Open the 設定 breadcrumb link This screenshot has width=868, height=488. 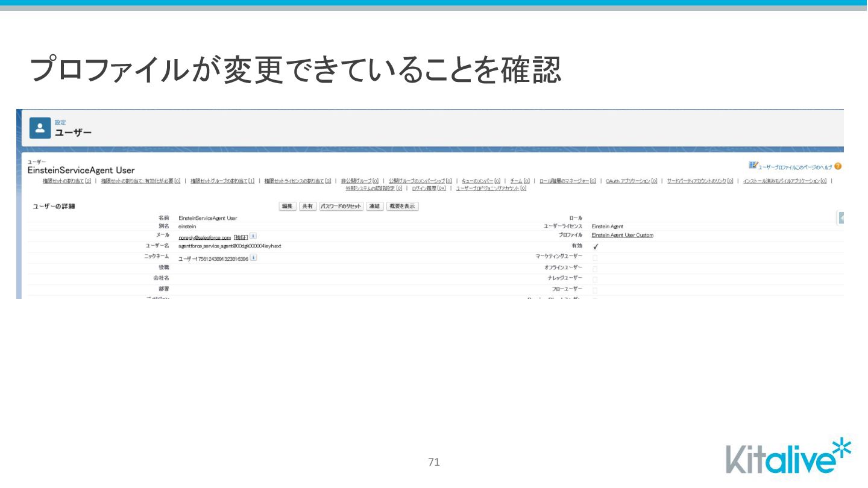[x=60, y=122]
